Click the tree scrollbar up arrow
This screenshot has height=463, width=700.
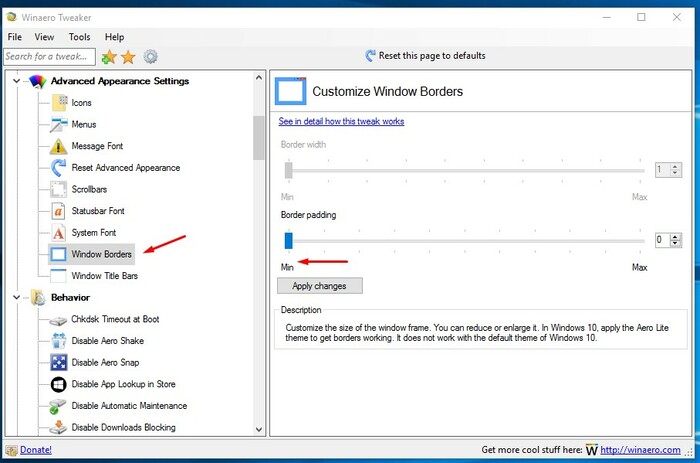[x=259, y=78]
